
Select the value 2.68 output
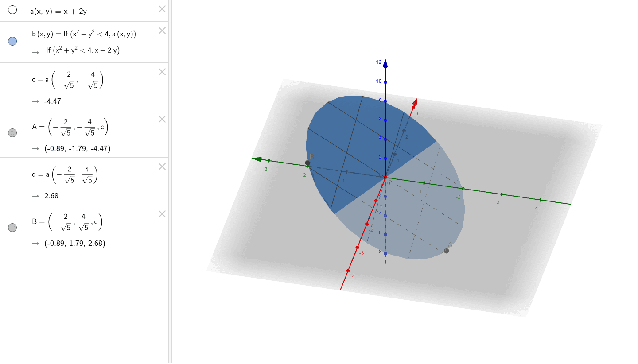coord(51,196)
